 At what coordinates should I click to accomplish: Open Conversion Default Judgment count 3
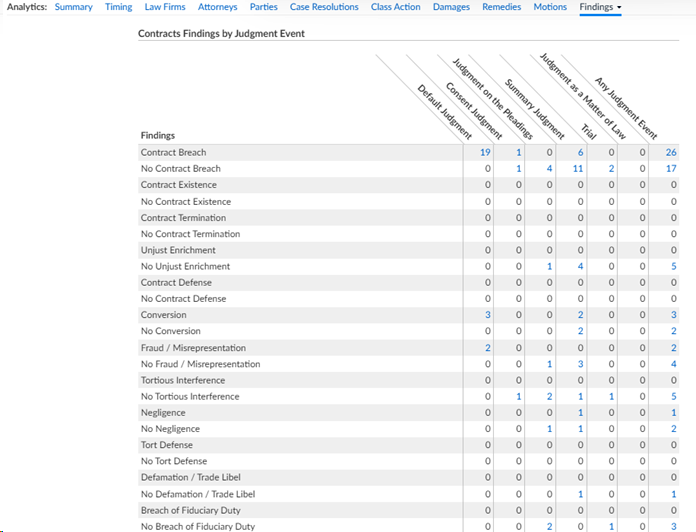pos(487,315)
